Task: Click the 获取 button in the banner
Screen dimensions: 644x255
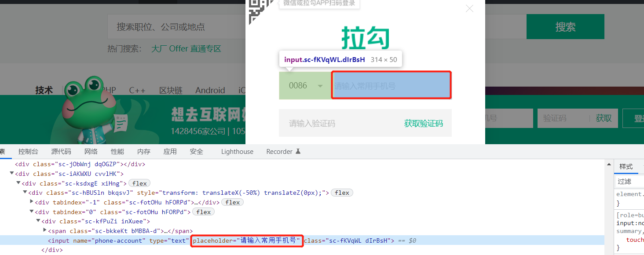Action: tap(604, 118)
